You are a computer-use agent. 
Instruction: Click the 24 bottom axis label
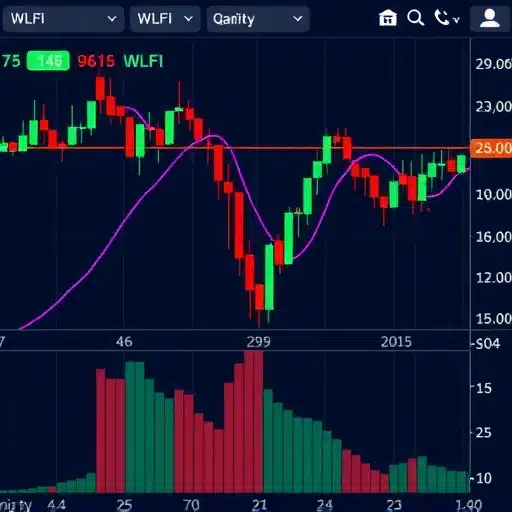(x=324, y=505)
